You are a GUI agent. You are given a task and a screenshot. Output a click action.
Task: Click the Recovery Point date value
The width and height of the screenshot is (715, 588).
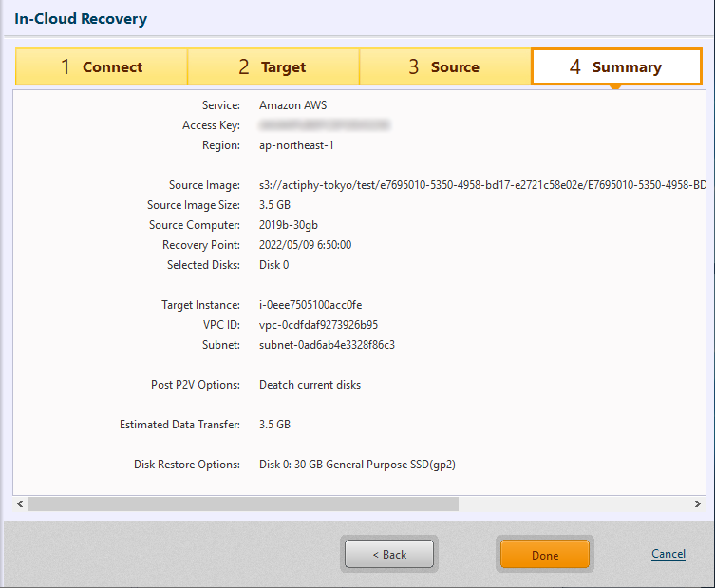click(305, 245)
